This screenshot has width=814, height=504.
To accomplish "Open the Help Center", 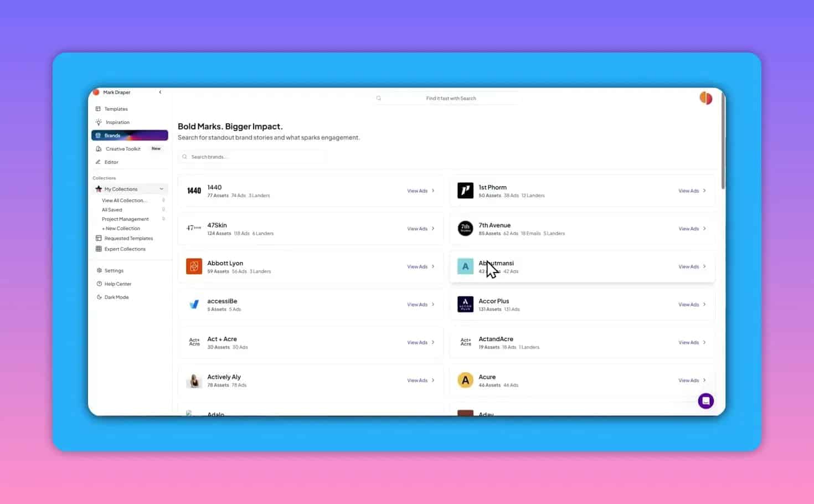I will pyautogui.click(x=117, y=284).
